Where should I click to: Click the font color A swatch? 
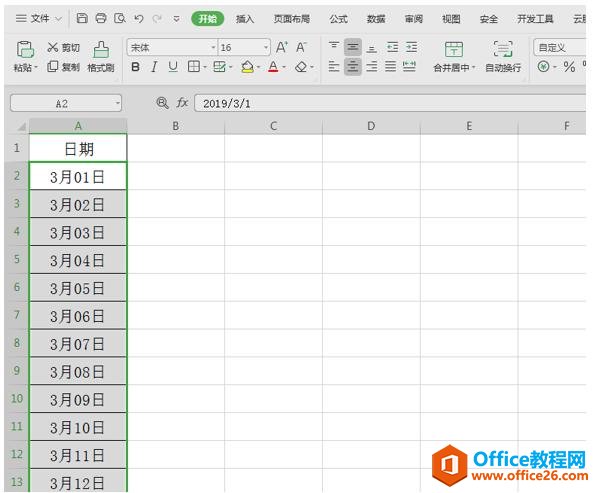[273, 67]
